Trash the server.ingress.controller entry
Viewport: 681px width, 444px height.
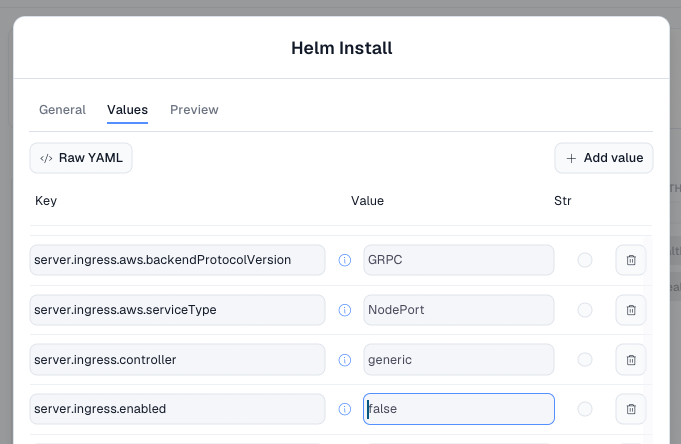pyautogui.click(x=631, y=360)
